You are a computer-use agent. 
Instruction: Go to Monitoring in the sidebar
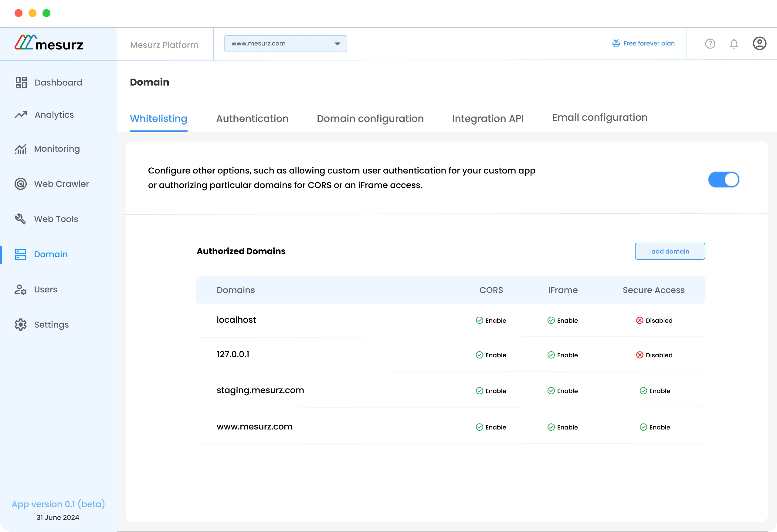[57, 149]
